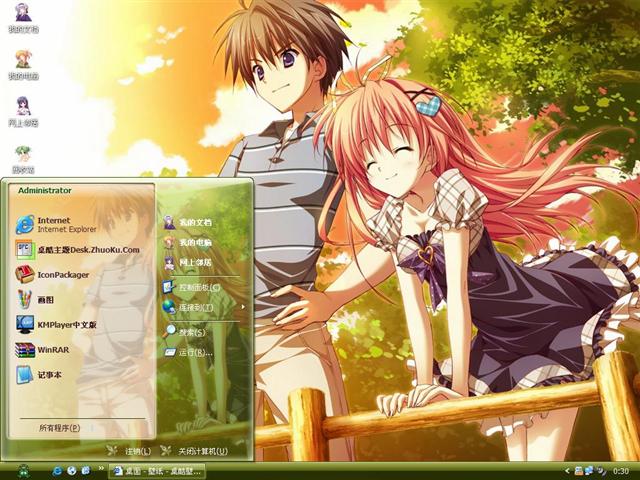Click the blue globe Quick Launch icon

coord(72,471)
